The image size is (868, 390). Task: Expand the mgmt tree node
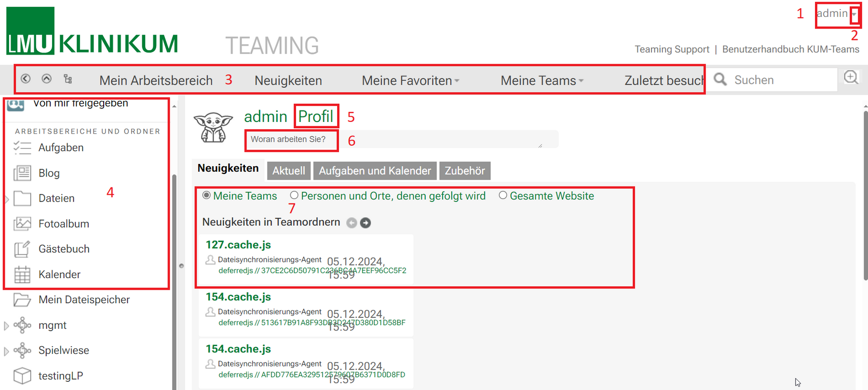tap(7, 325)
